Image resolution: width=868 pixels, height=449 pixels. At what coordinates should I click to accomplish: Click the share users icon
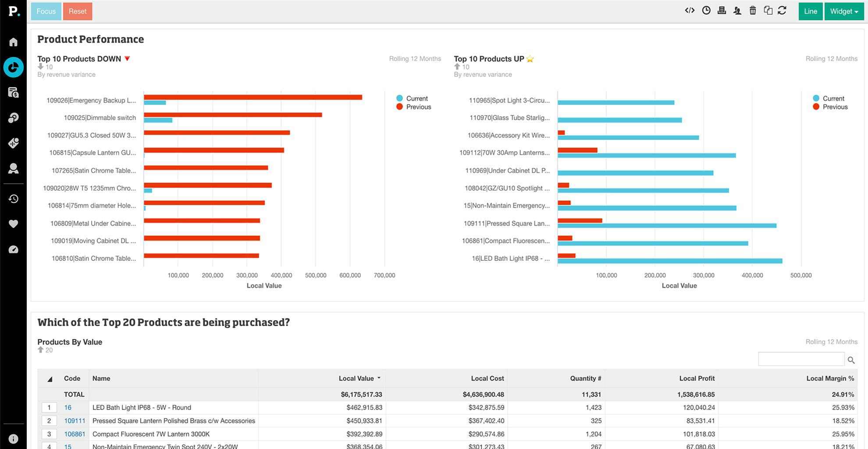(x=737, y=11)
